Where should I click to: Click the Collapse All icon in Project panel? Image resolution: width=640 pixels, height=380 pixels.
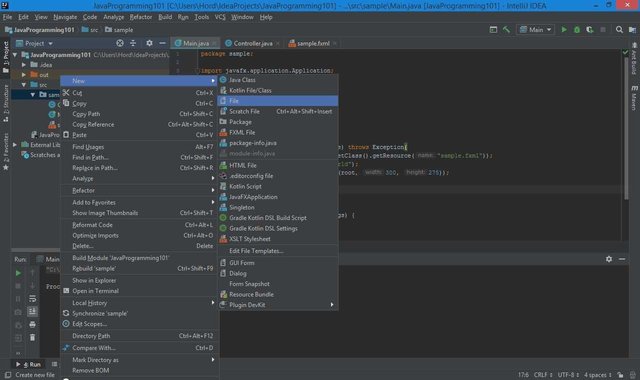(x=133, y=43)
